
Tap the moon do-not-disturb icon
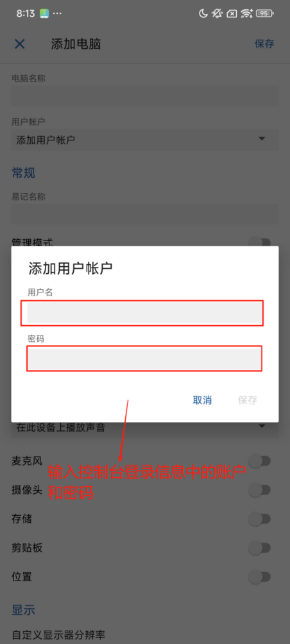(203, 13)
